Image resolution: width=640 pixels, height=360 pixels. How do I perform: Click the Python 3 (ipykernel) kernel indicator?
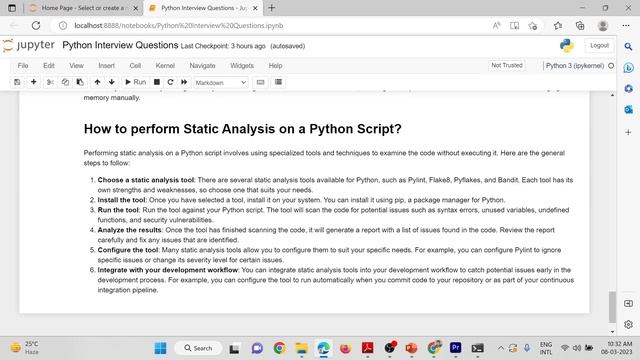point(575,65)
